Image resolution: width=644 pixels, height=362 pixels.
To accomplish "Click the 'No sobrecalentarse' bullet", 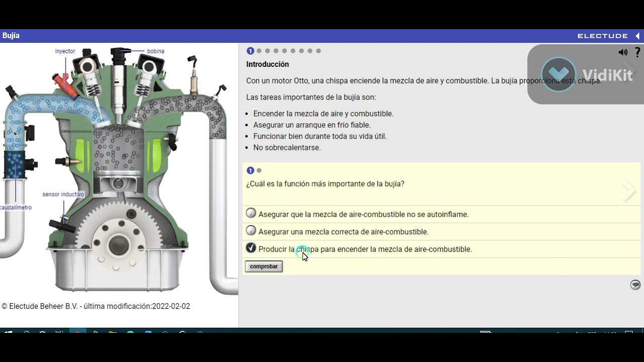I will (x=287, y=148).
